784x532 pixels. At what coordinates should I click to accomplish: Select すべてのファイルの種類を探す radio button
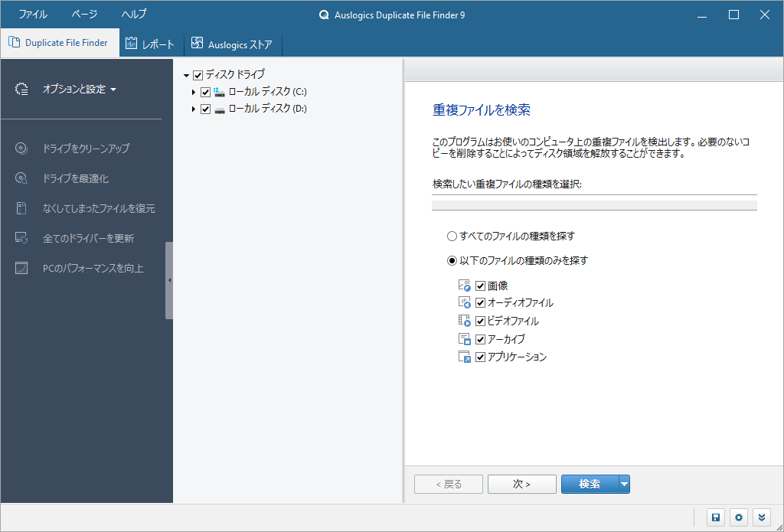point(452,237)
